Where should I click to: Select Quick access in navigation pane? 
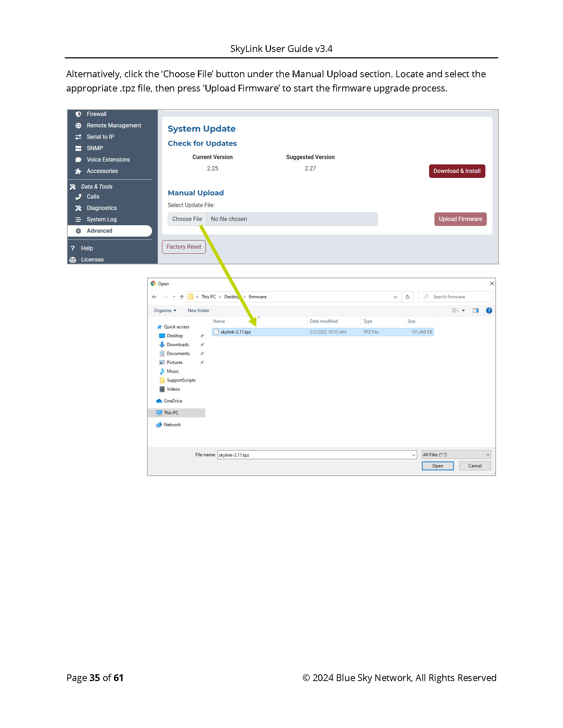(x=176, y=327)
